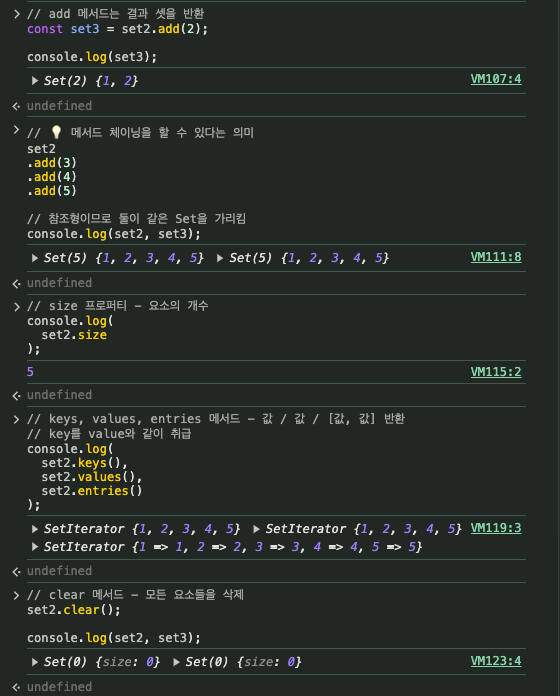Click undefined result below Set(2) output
Viewport: 560px width, 696px height.
59,106
